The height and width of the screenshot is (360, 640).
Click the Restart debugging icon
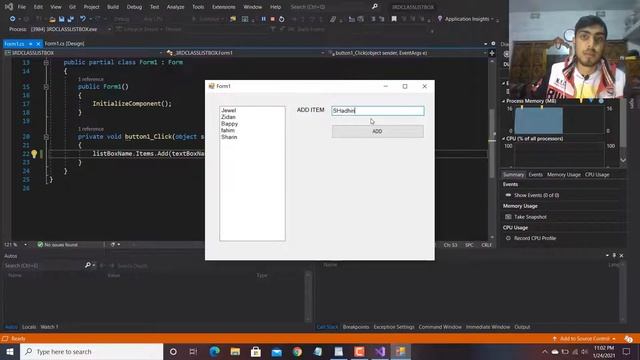282,19
